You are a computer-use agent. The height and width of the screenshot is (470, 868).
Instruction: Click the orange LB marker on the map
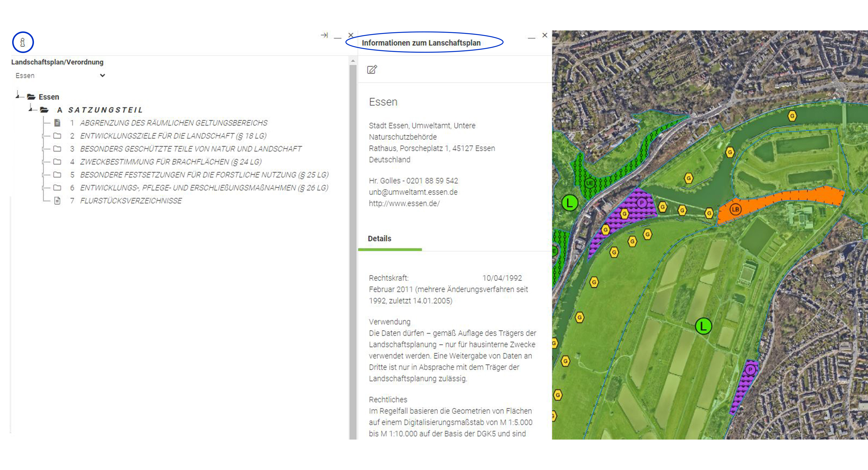(735, 209)
